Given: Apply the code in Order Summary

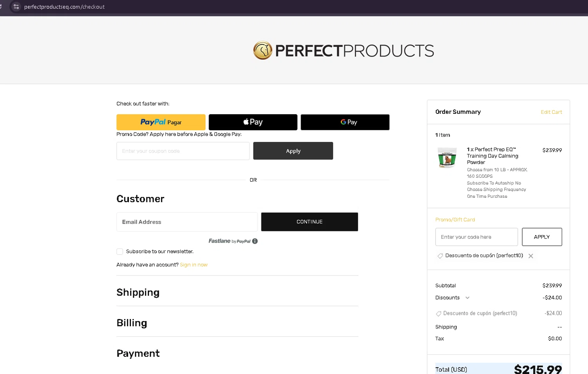Looking at the screenshot, I should click(542, 237).
